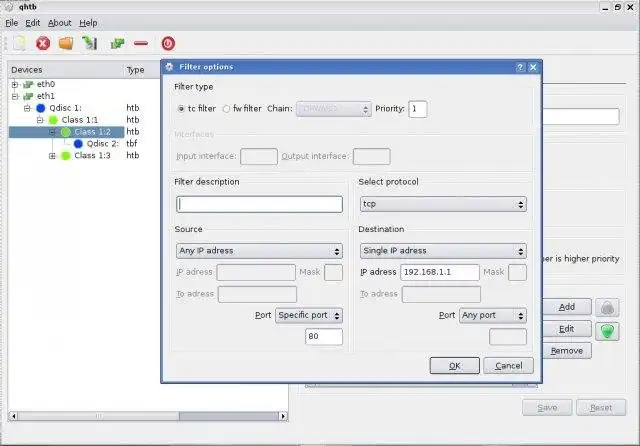Open the Chain dropdown
The width and height of the screenshot is (640, 446).
point(333,109)
